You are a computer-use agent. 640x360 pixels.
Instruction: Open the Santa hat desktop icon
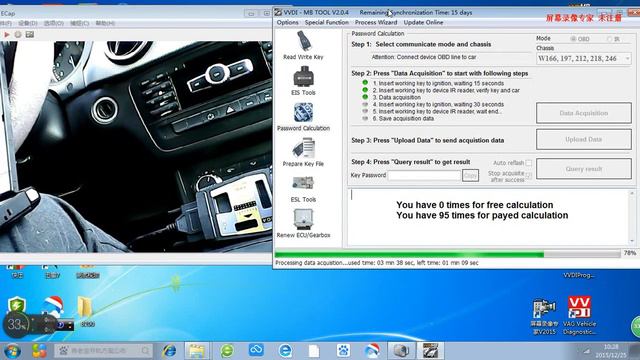(x=53, y=306)
